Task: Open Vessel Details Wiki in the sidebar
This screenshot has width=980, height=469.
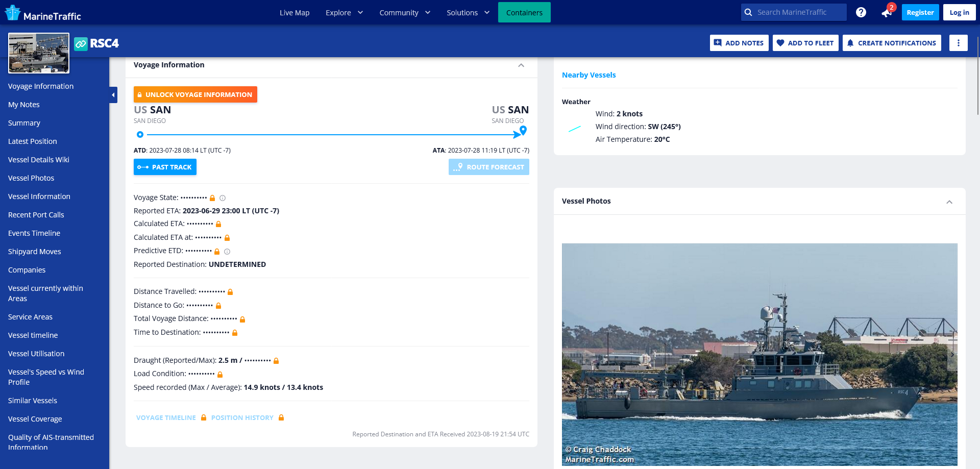Action: coord(39,160)
